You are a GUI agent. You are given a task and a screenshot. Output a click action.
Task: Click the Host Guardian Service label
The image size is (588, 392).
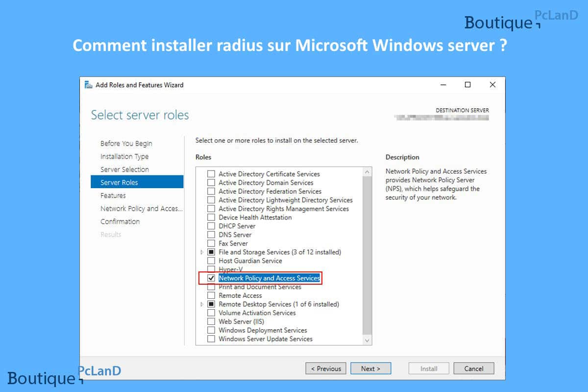[250, 261]
